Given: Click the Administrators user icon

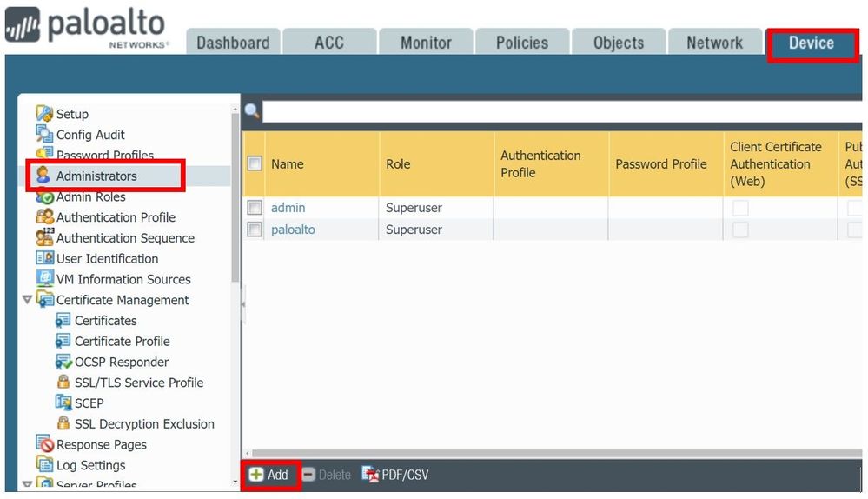Looking at the screenshot, I should click(x=43, y=176).
